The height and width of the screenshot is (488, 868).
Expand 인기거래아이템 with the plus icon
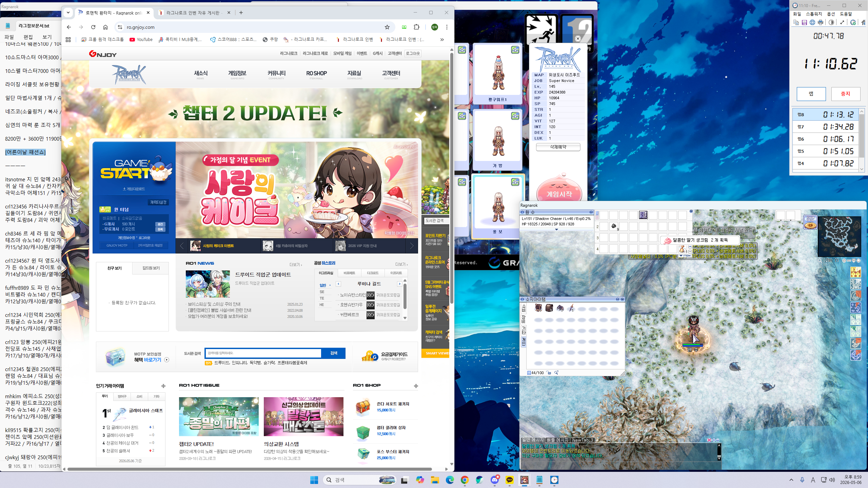163,386
